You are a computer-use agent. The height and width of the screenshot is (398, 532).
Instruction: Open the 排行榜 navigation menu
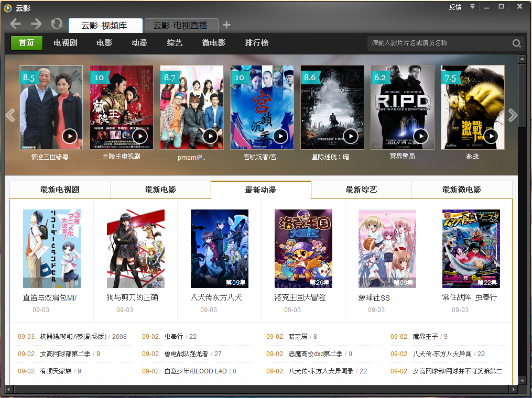(x=256, y=43)
